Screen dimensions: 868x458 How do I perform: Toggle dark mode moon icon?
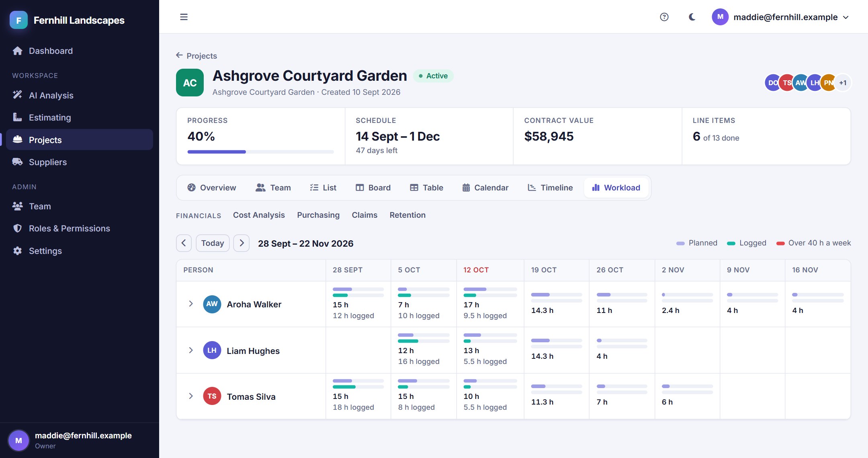[x=692, y=17]
